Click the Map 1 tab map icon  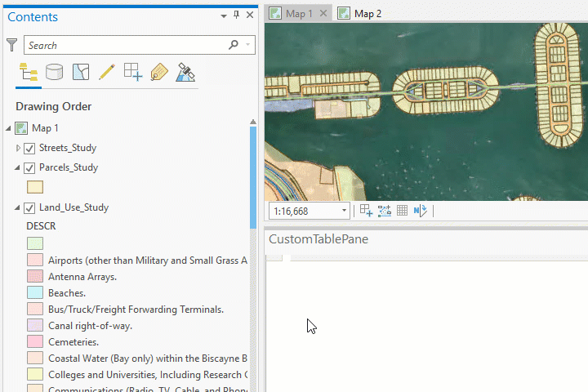pos(275,14)
